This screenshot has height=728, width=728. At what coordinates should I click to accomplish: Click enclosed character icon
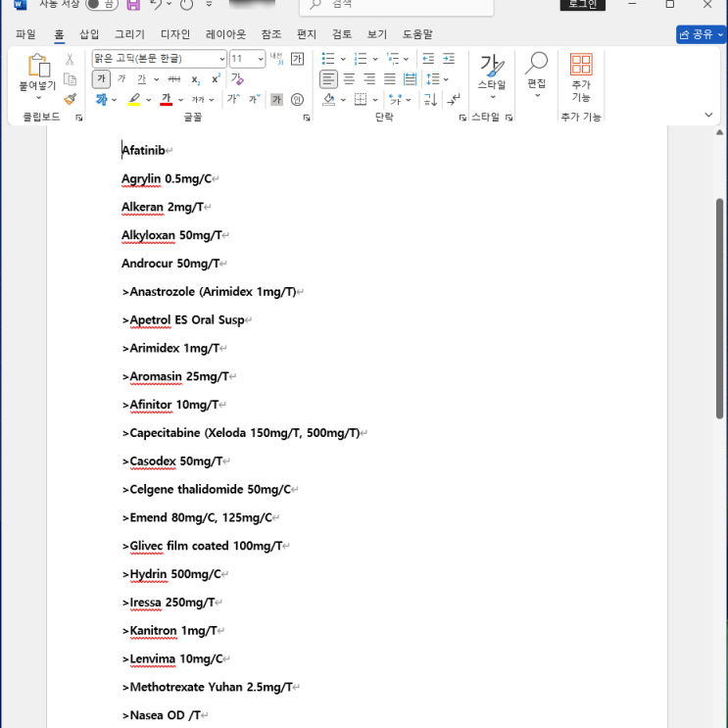[x=297, y=99]
